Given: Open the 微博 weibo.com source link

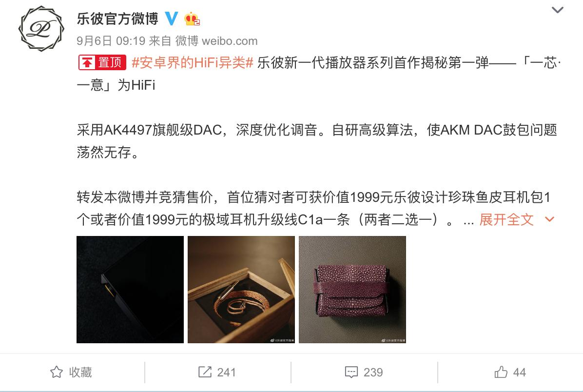Looking at the screenshot, I should [216, 41].
